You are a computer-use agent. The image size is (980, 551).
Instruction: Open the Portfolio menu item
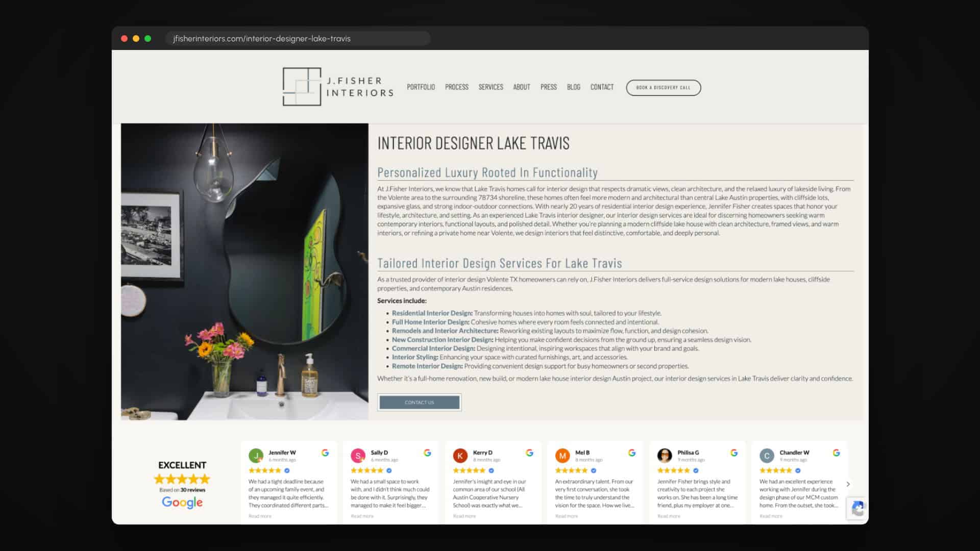pyautogui.click(x=421, y=87)
